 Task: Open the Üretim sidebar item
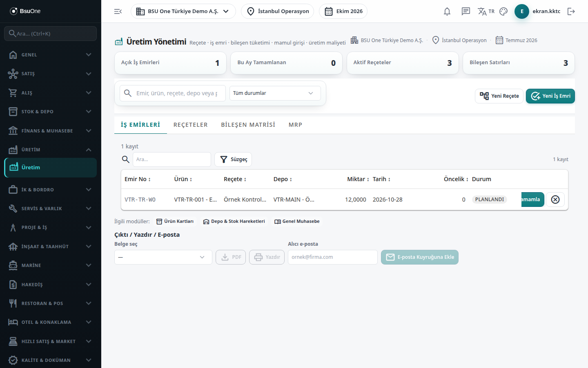(51, 168)
